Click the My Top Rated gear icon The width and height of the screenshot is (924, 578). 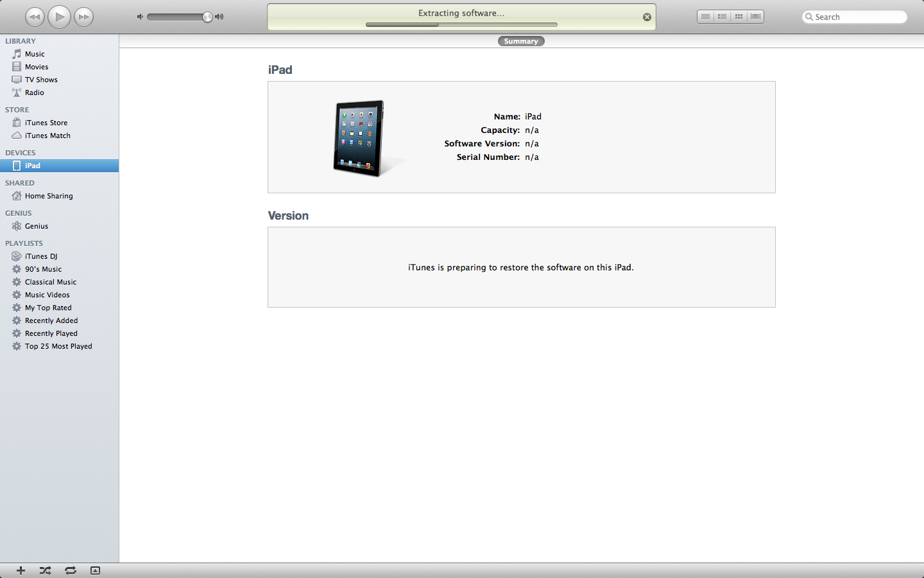pos(17,308)
